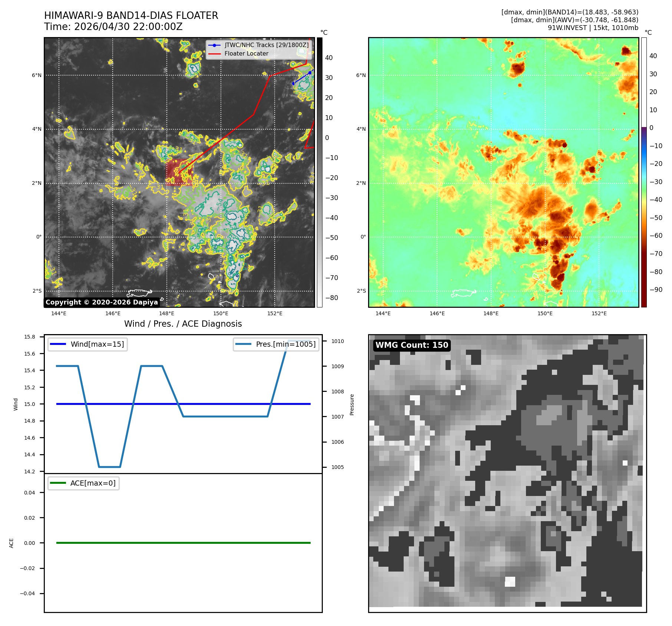Click the Wind[max=15] legend box

[87, 344]
